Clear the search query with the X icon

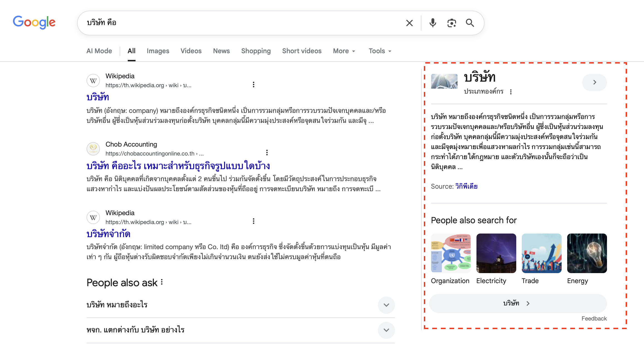coord(409,23)
